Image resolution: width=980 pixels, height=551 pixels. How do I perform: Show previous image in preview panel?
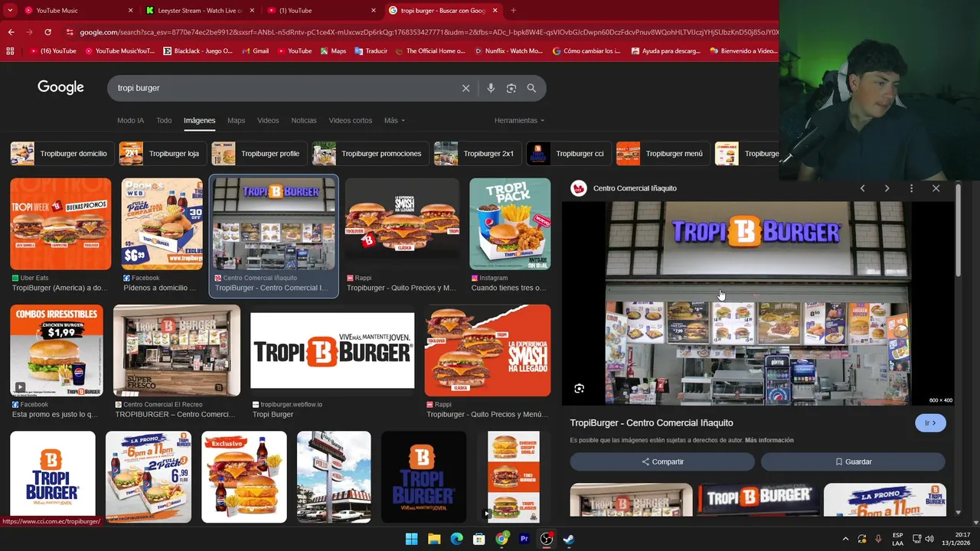[862, 188]
